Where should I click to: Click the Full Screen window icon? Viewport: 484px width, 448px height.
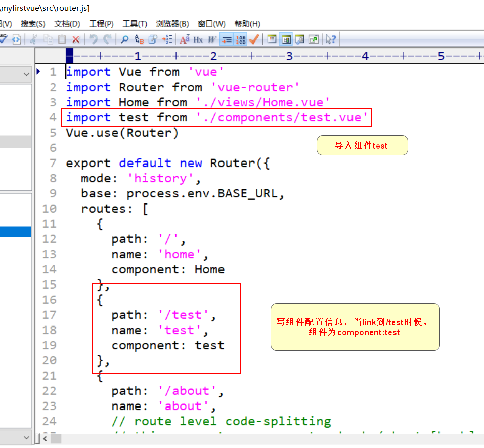click(x=314, y=39)
